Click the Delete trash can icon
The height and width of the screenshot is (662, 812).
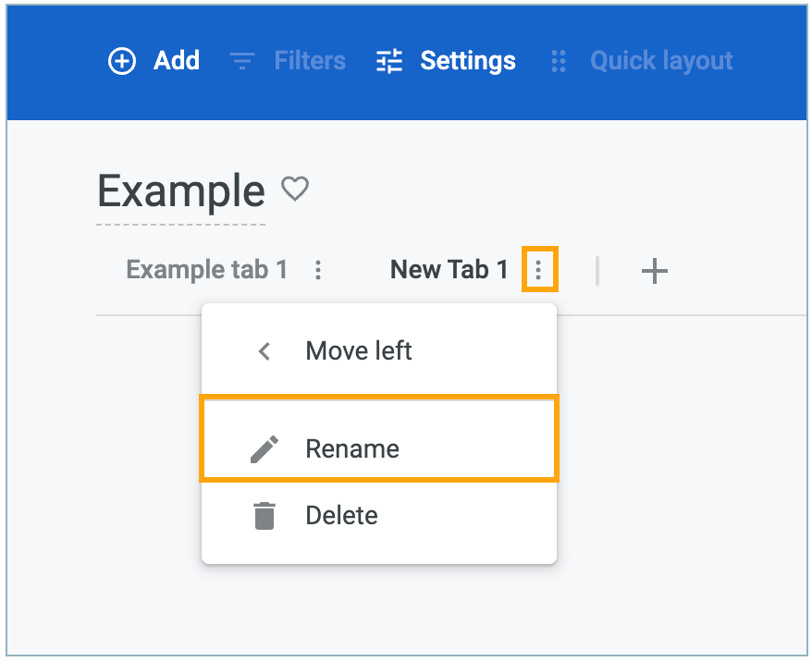[265, 515]
